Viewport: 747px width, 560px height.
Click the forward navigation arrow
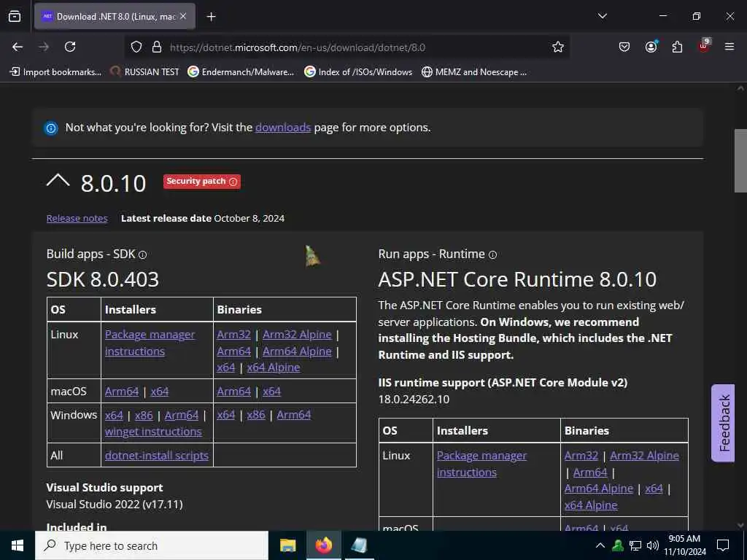click(44, 47)
